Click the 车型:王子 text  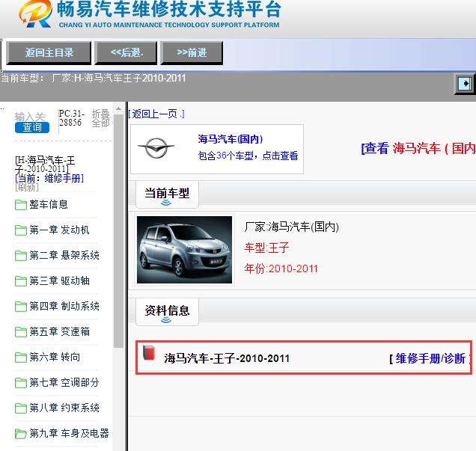pos(267,248)
